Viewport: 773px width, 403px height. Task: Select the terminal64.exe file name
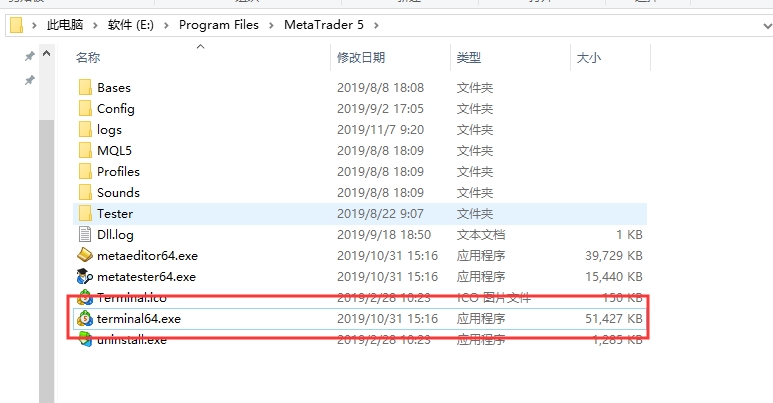[x=139, y=319]
